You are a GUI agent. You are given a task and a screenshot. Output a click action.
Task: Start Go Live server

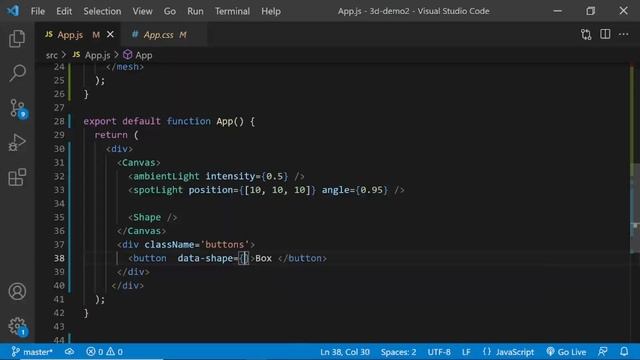(x=566, y=351)
